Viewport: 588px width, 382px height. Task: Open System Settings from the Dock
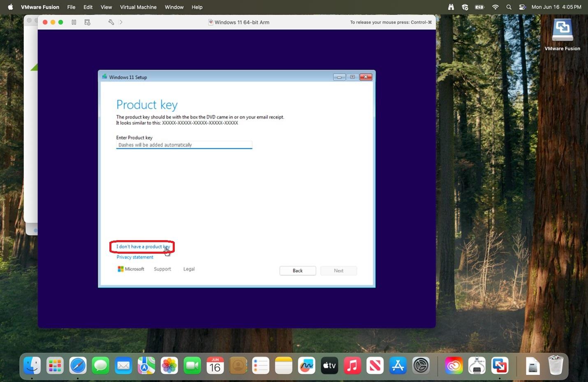pyautogui.click(x=421, y=365)
